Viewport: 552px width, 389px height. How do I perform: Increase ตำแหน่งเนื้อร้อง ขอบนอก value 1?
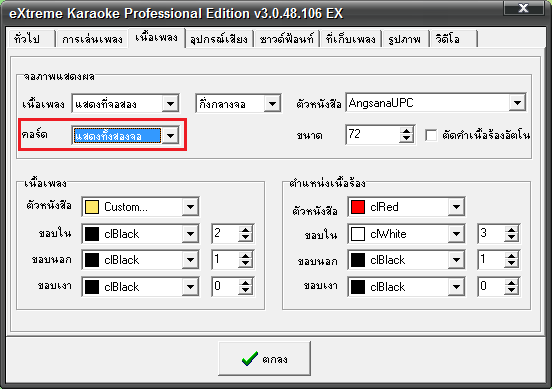[512, 256]
